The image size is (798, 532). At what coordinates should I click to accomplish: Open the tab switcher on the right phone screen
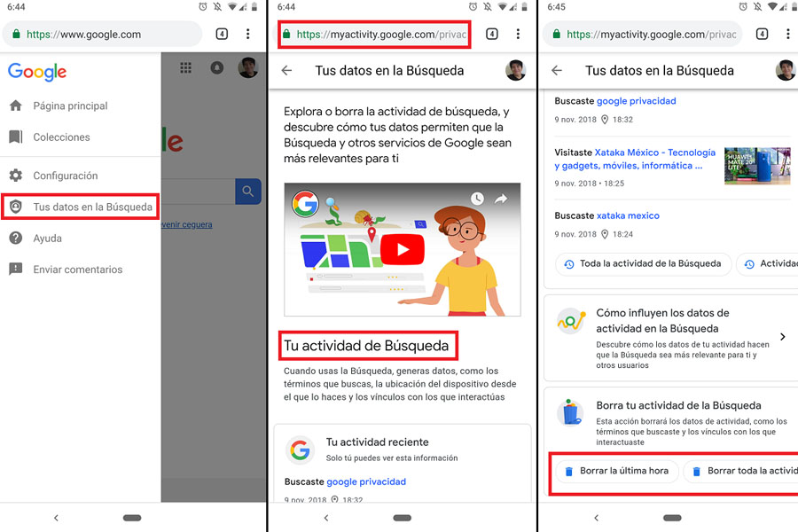pyautogui.click(x=762, y=34)
